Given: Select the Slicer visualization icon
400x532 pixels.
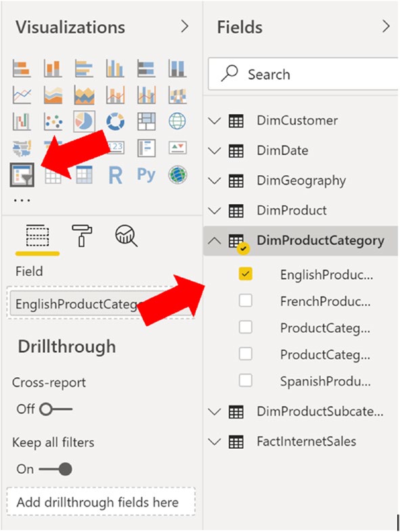Looking at the screenshot, I should [22, 174].
